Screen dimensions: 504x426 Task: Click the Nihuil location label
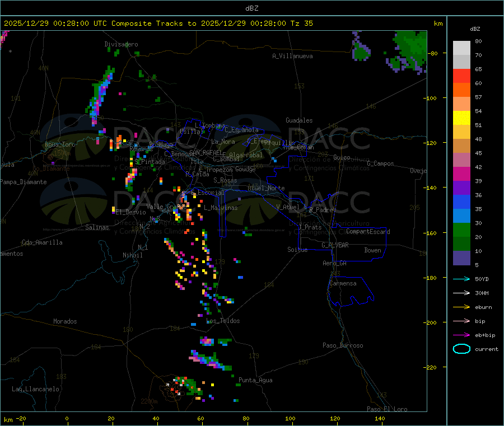tap(132, 255)
